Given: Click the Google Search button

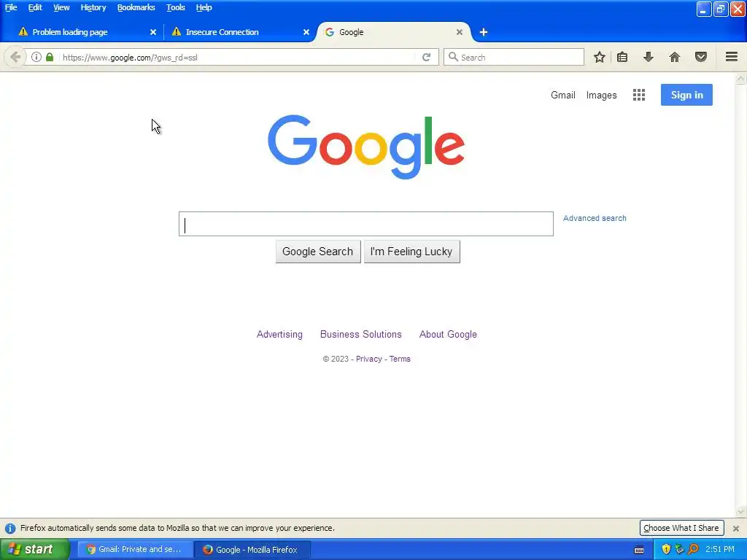Looking at the screenshot, I should click(318, 252).
